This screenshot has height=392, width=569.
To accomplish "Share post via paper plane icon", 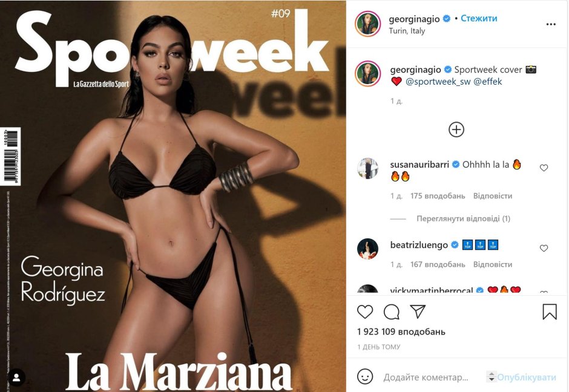I will coord(418,312).
